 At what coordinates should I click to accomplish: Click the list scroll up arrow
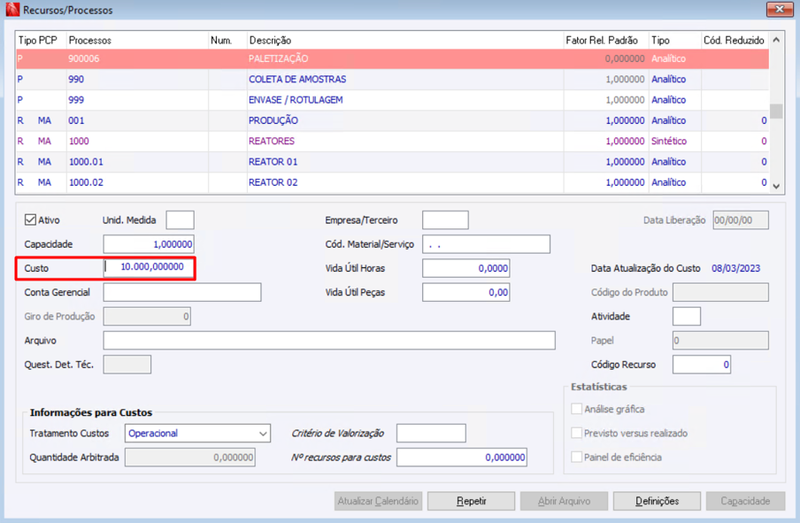pyautogui.click(x=776, y=40)
